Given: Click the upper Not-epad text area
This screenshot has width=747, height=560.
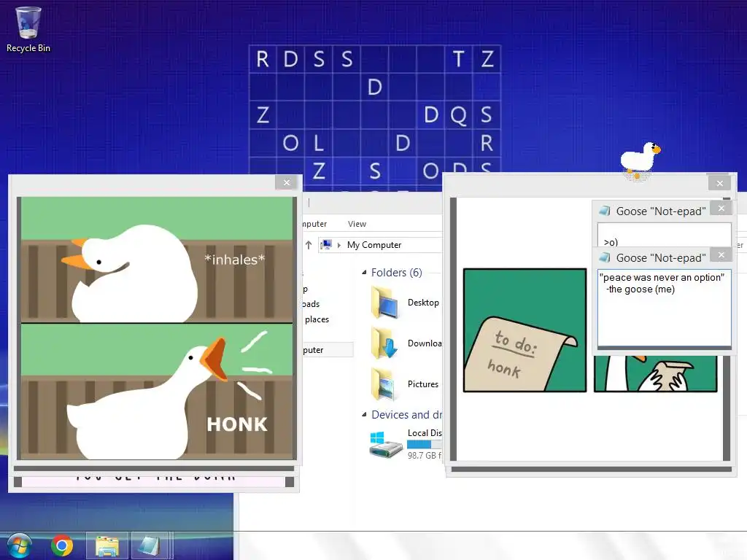Looking at the screenshot, I should [664, 235].
